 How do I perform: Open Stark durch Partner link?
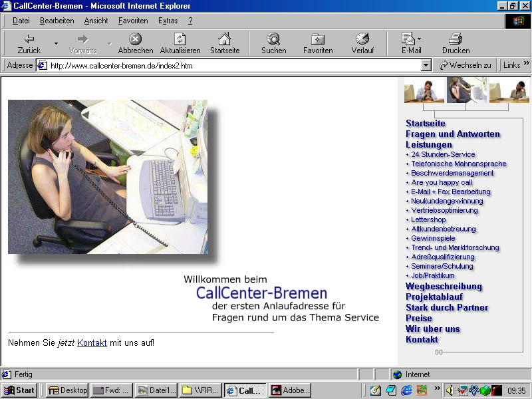tap(447, 307)
